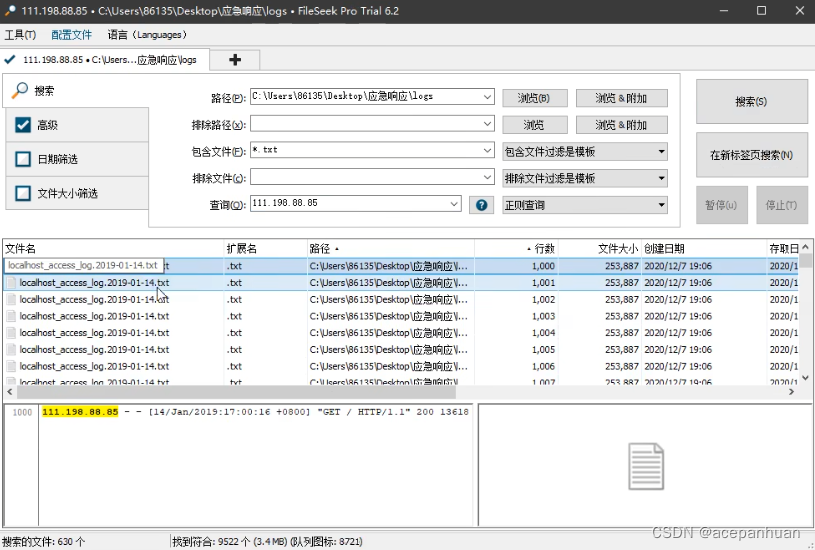
Task: Click the vertical scrollbar up arrow of results
Action: [805, 246]
